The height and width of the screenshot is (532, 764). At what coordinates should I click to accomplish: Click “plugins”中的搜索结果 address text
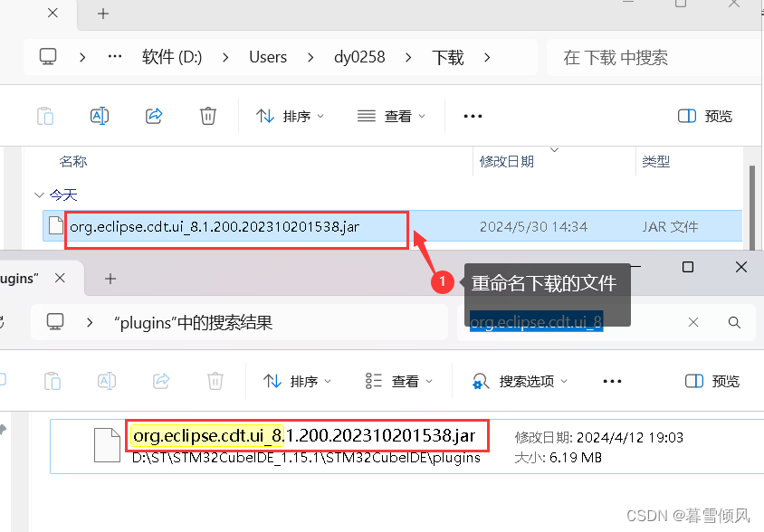click(193, 322)
